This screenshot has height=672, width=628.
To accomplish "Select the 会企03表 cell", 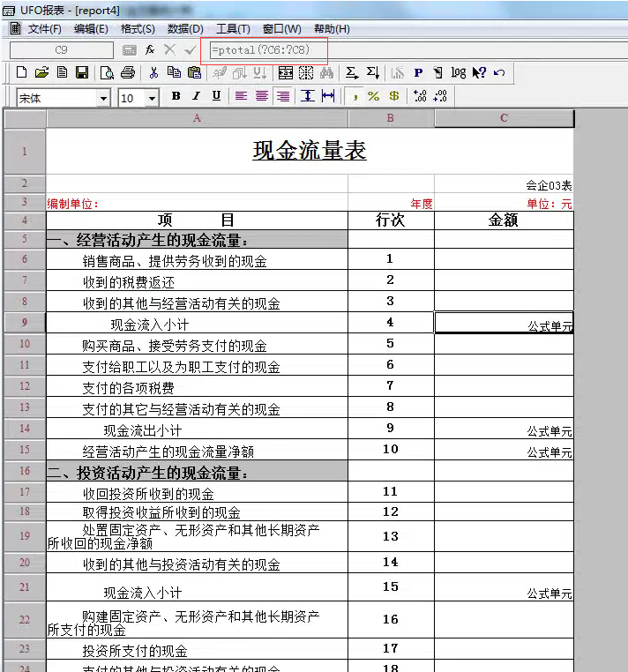I will pos(505,183).
